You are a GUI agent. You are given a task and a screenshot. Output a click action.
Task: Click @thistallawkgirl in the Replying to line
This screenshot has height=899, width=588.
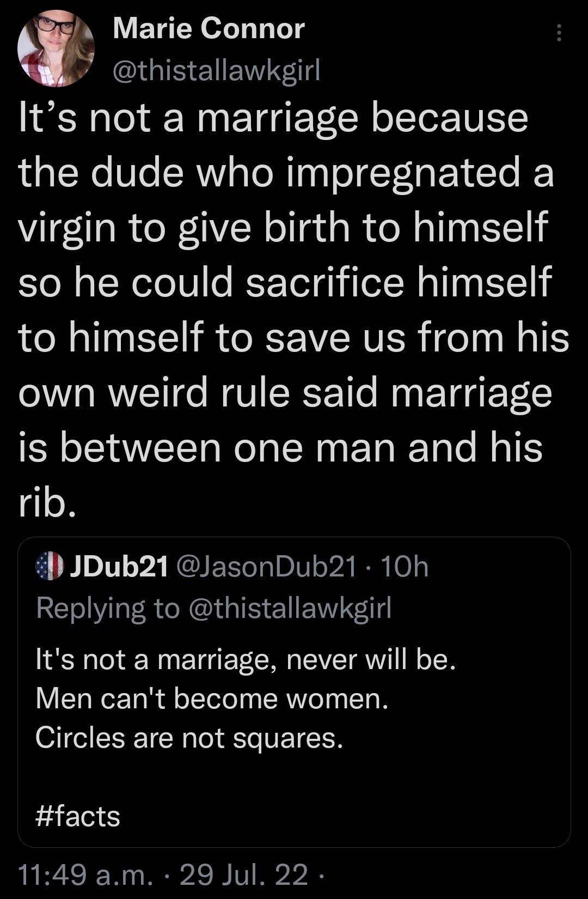(290, 608)
